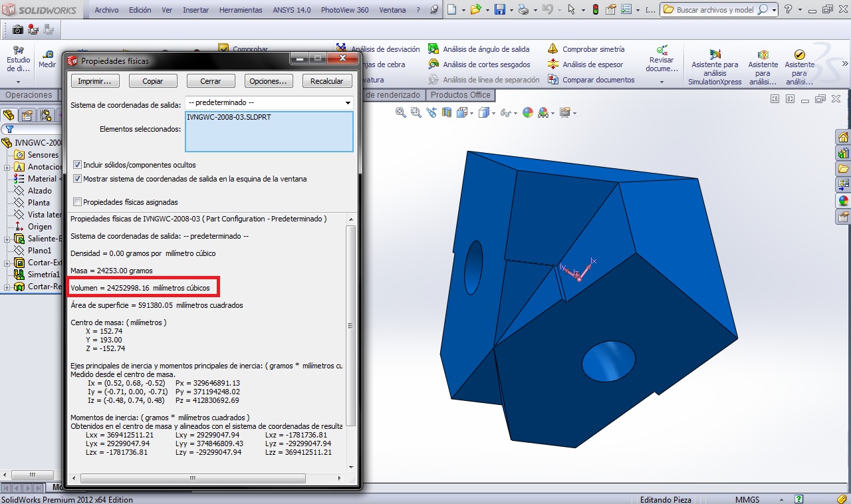Screen dimensions: 851x504
Task: Open the Archivo menu
Action: [x=106, y=10]
